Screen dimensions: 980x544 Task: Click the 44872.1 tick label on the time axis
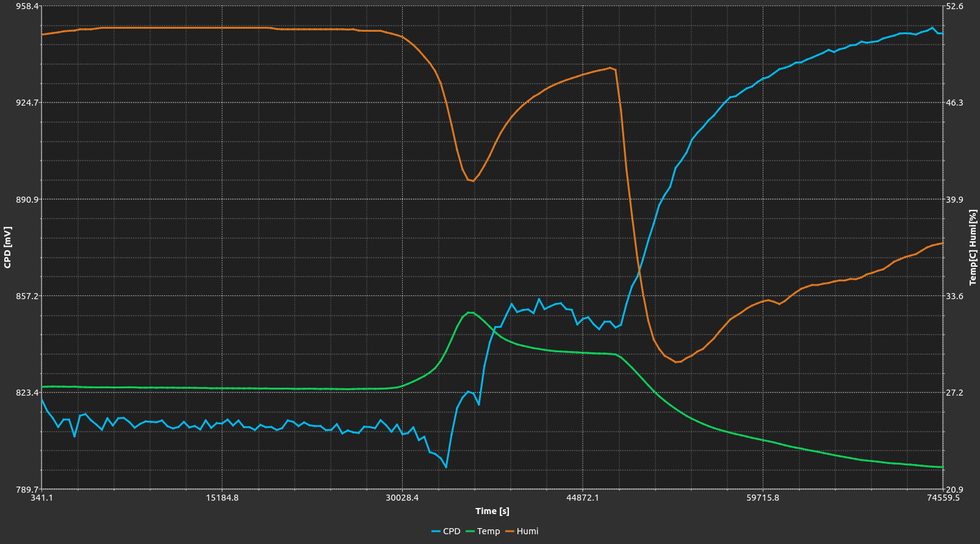582,498
